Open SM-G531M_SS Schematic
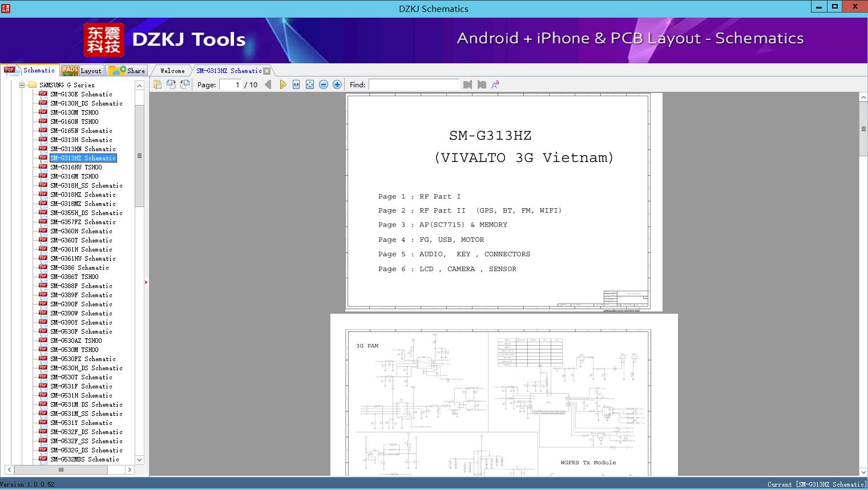Screen dimensions: 868x490 coord(86,414)
